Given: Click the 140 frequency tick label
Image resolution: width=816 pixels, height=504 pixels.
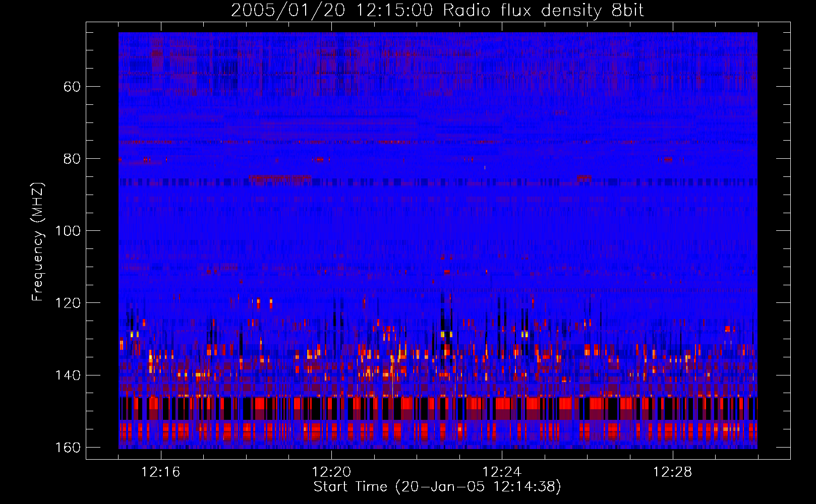Looking at the screenshot, I should coord(68,375).
